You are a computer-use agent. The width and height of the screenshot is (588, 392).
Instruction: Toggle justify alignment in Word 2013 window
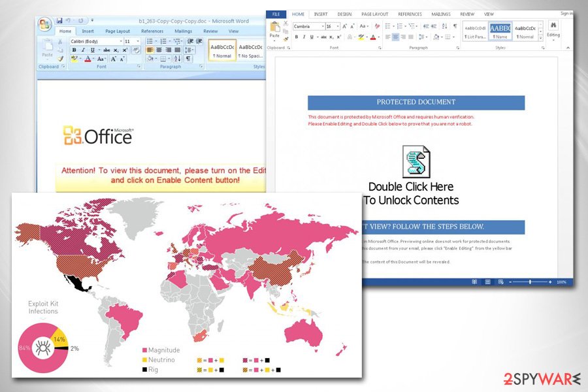411,37
